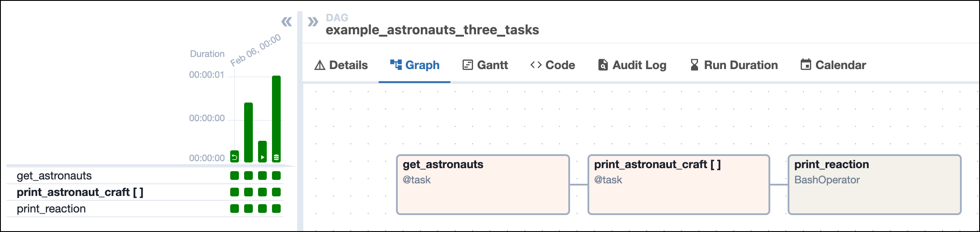Select the print_reaction BashOperator node

(874, 185)
